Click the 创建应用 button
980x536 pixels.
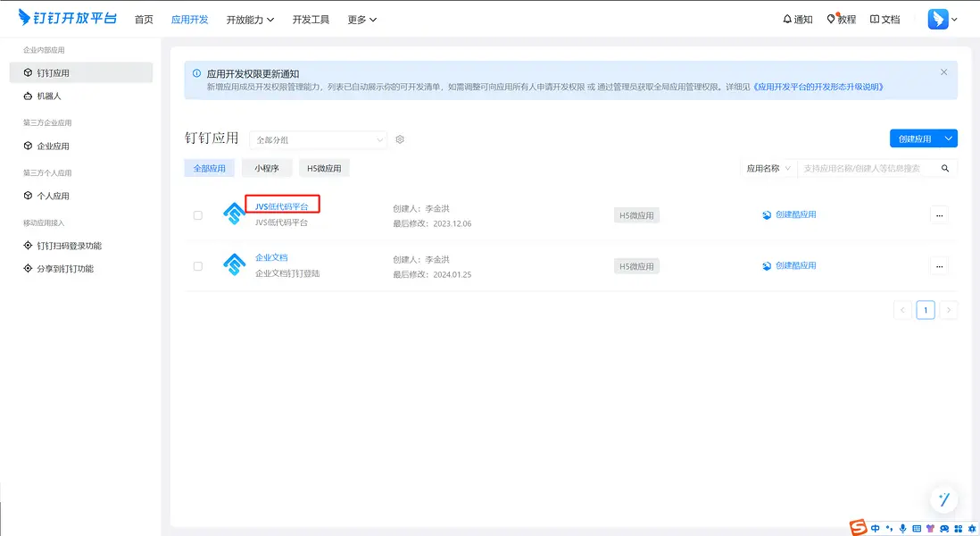pyautogui.click(x=917, y=138)
